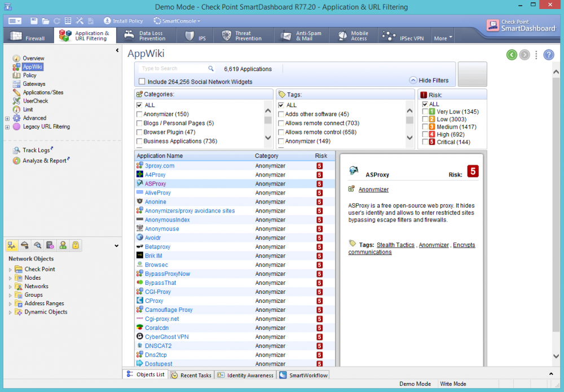Open the Stealth Tactics tag link
The image size is (564, 392).
pos(395,245)
